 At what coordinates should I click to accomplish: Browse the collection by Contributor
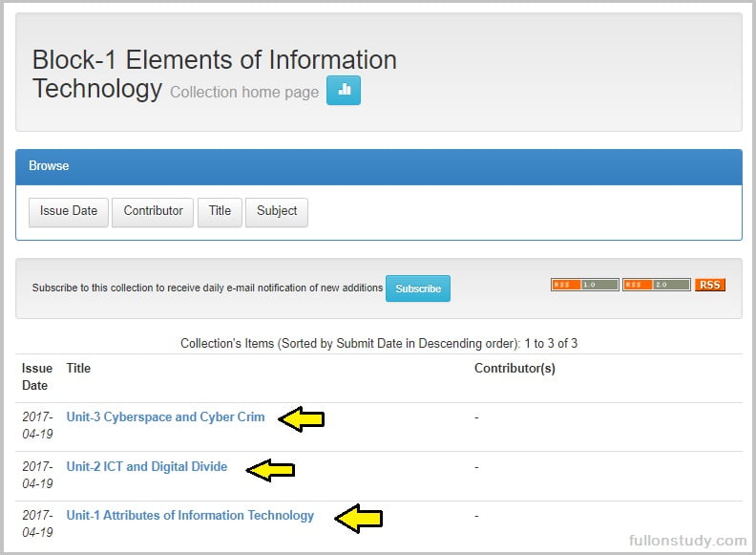[153, 211]
